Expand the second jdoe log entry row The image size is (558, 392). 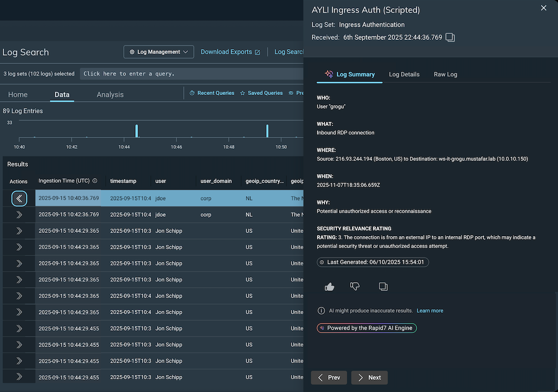(19, 215)
